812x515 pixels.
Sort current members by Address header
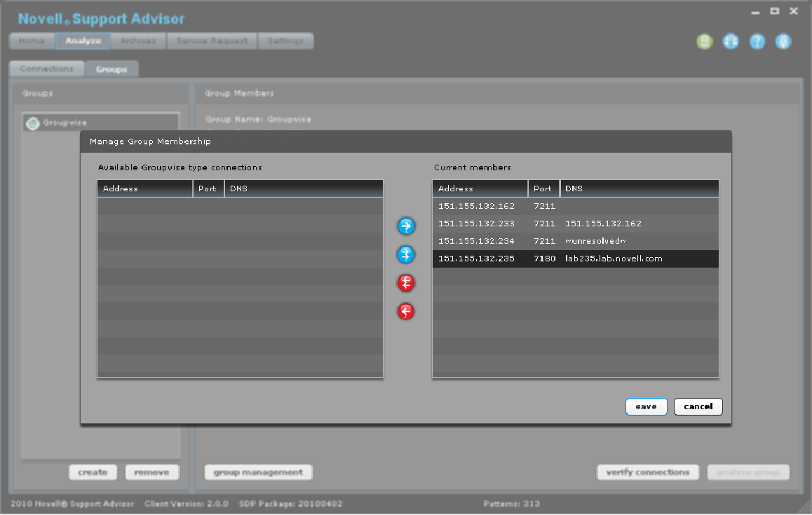tap(480, 189)
